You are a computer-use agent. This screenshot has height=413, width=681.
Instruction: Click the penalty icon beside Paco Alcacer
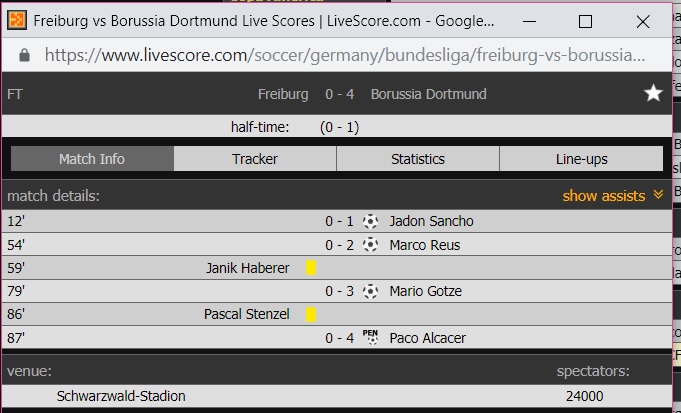click(x=371, y=337)
